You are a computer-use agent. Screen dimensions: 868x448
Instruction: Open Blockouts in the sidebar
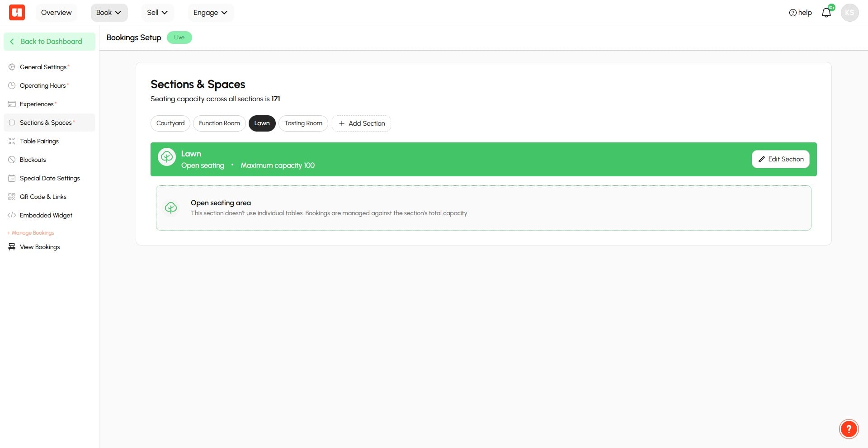tap(49, 160)
